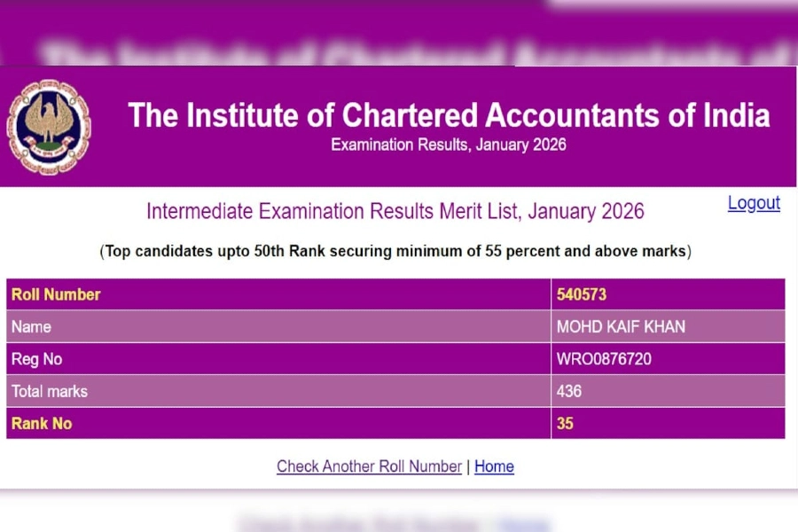Select the Rank No label cell
Screen dimensions: 798x532
(42, 423)
